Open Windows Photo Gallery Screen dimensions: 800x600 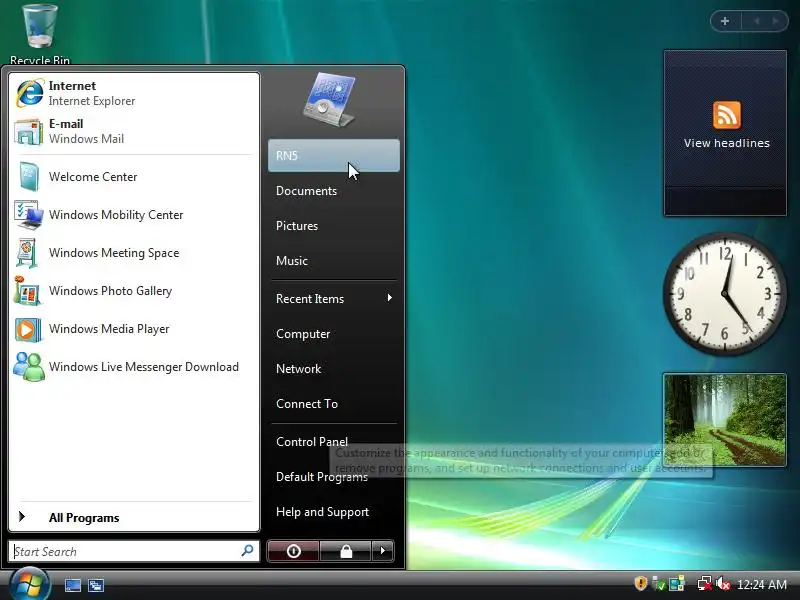134,291
